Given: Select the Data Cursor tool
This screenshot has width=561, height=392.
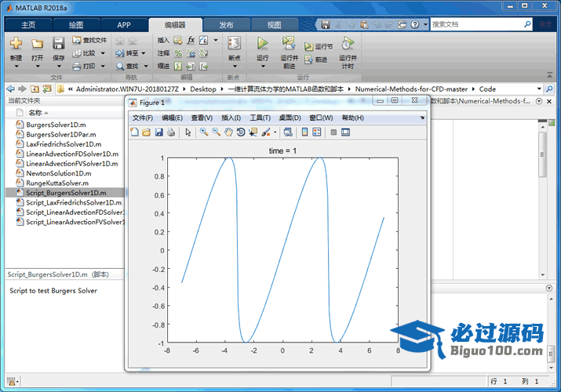Looking at the screenshot, I should click(254, 132).
